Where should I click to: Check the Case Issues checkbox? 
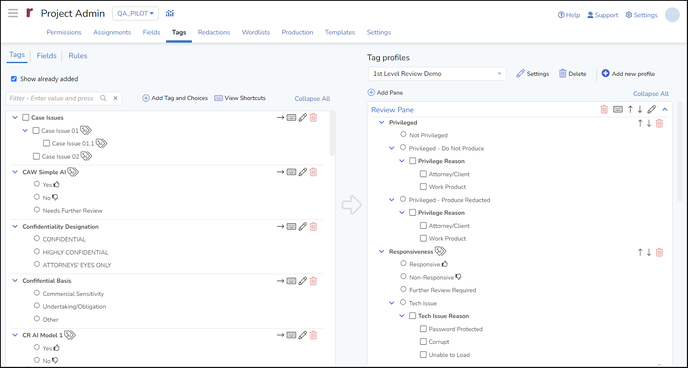(x=25, y=118)
